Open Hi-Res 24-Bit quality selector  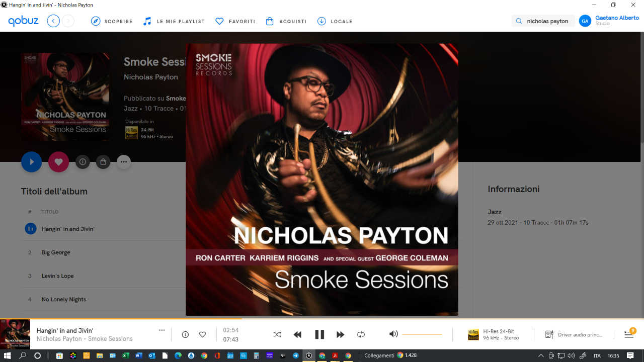tap(494, 334)
